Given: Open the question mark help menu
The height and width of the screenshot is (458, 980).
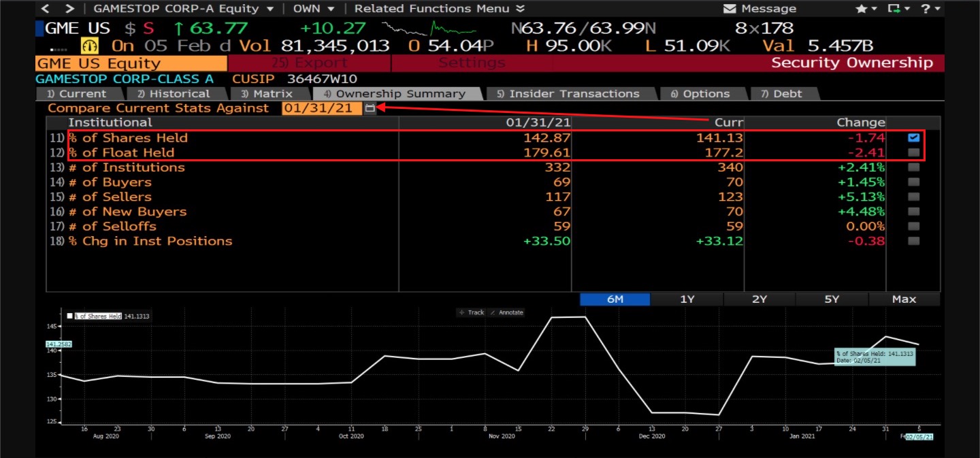Looking at the screenshot, I should point(930,9).
